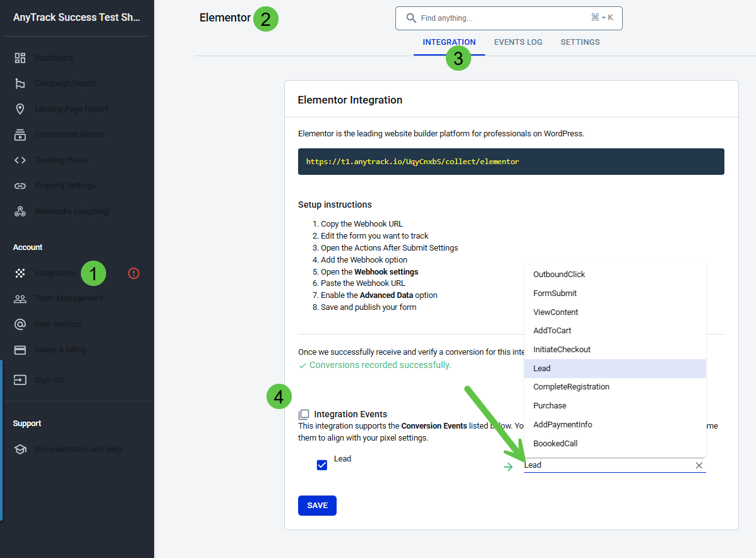Open the Dashboard grid icon
Screen dimensions: 756x558
20,58
